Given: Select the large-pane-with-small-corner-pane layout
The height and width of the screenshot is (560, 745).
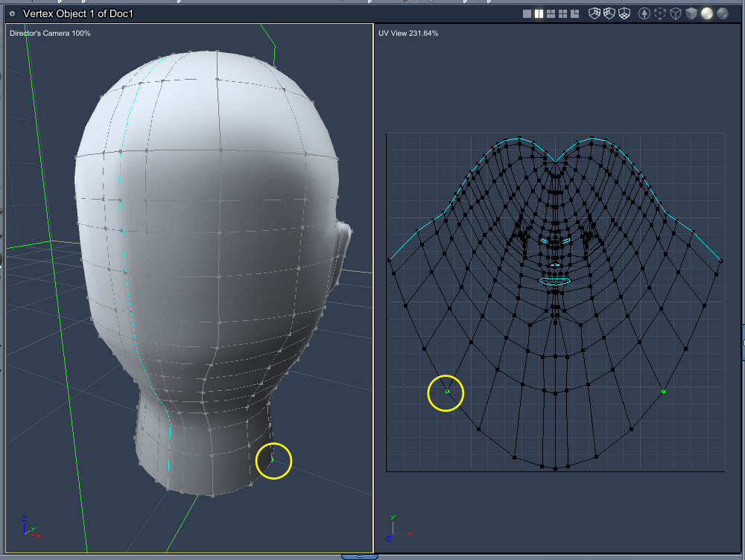Looking at the screenshot, I should pos(574,13).
